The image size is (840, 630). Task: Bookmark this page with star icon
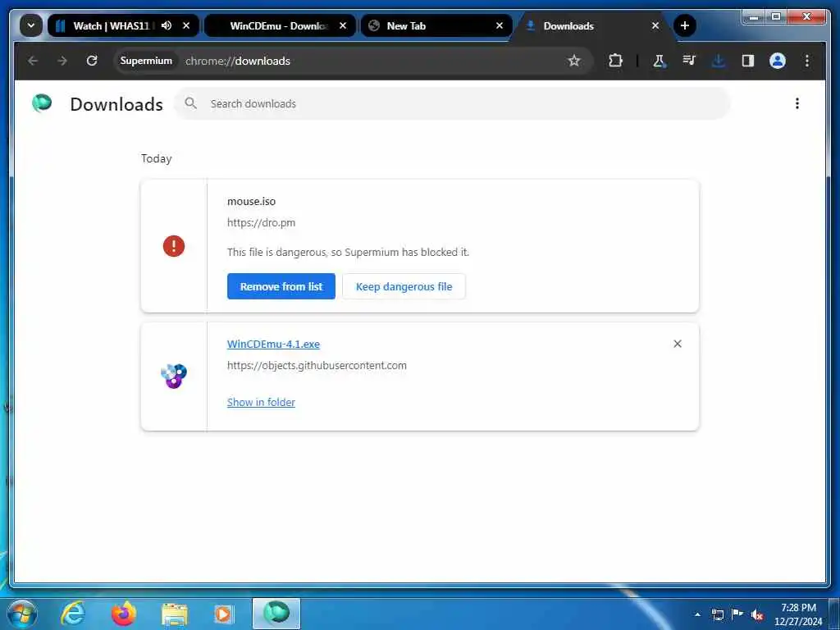573,61
